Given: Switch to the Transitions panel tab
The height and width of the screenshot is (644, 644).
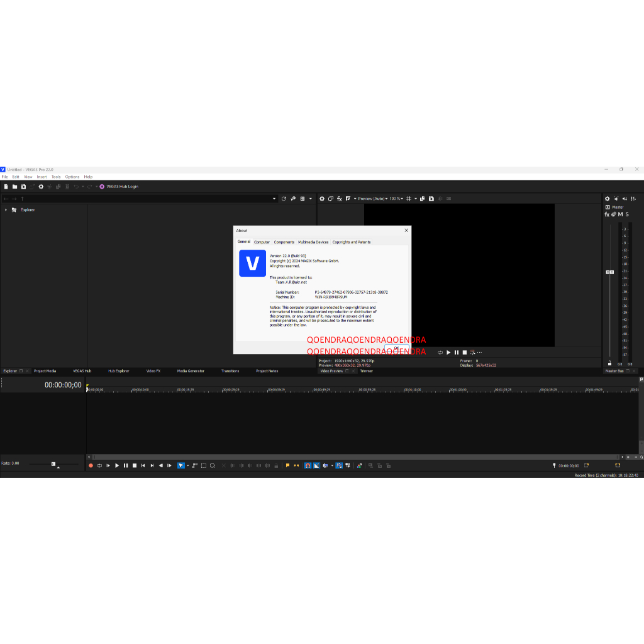Looking at the screenshot, I should pos(230,371).
